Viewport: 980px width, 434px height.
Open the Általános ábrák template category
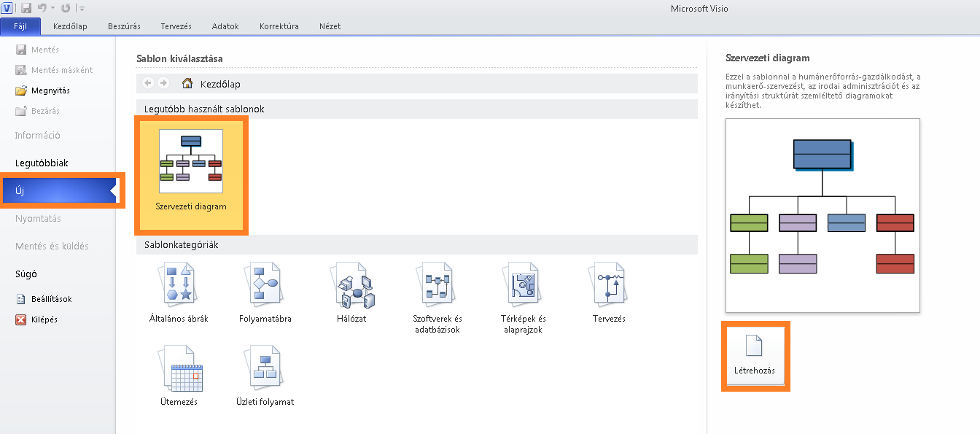point(178,293)
